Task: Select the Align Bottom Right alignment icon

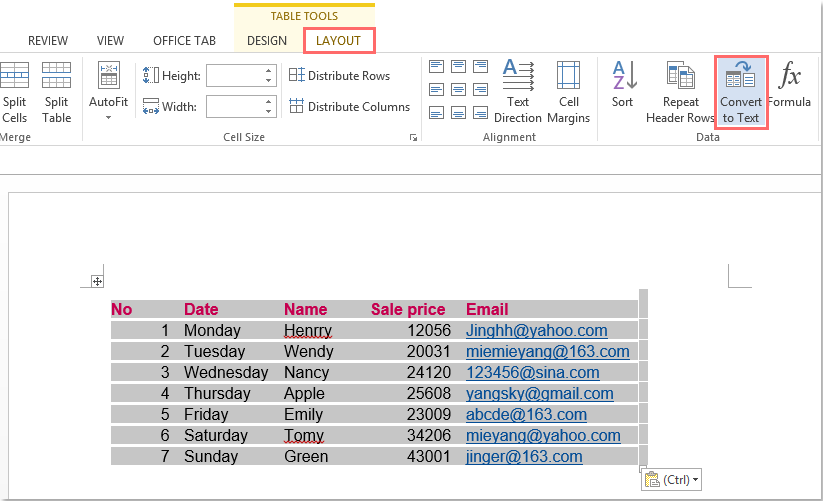Action: pos(479,113)
